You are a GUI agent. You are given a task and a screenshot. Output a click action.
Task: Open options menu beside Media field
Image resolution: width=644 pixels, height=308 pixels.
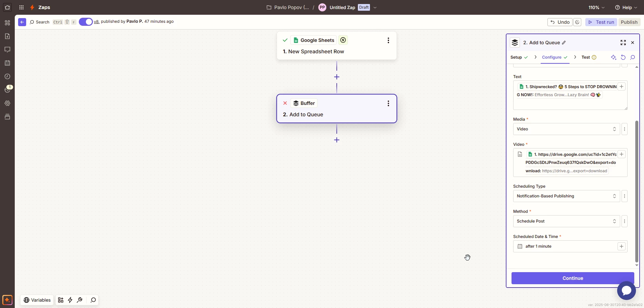625,129
